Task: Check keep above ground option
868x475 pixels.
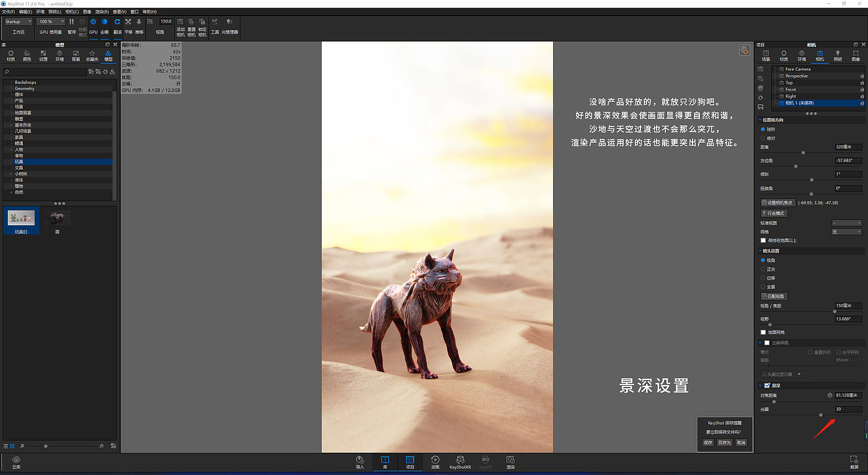Action: click(x=763, y=240)
